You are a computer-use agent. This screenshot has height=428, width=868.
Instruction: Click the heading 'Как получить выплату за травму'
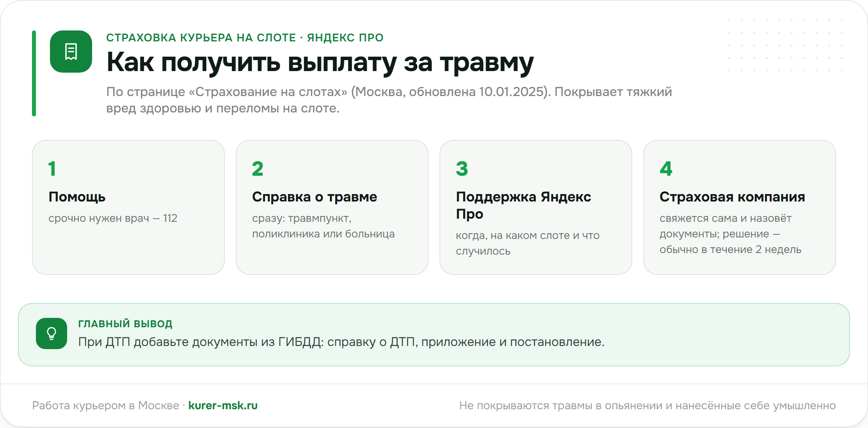pyautogui.click(x=320, y=62)
